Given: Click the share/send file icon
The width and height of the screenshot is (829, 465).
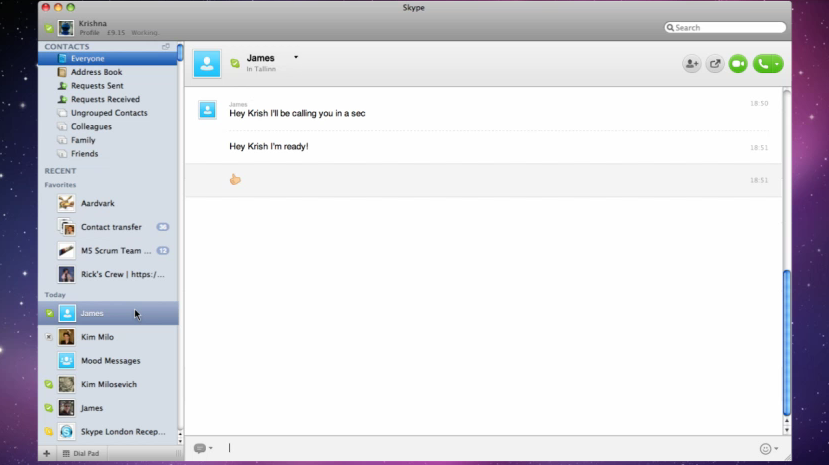Looking at the screenshot, I should [x=715, y=64].
